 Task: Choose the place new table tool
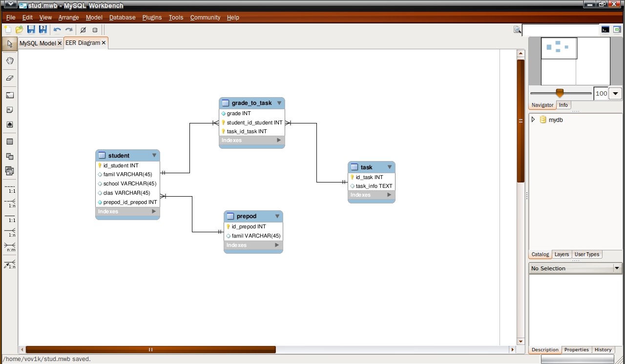[10, 142]
